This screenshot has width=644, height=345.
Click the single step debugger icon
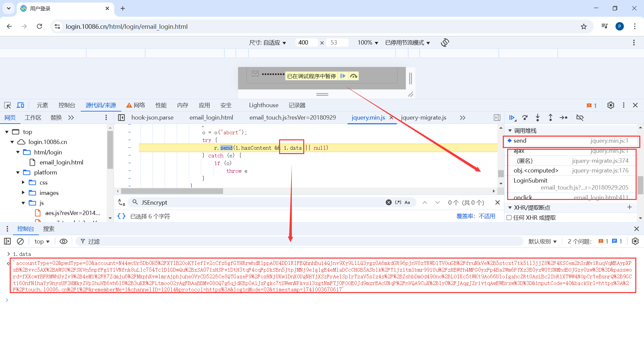(563, 118)
